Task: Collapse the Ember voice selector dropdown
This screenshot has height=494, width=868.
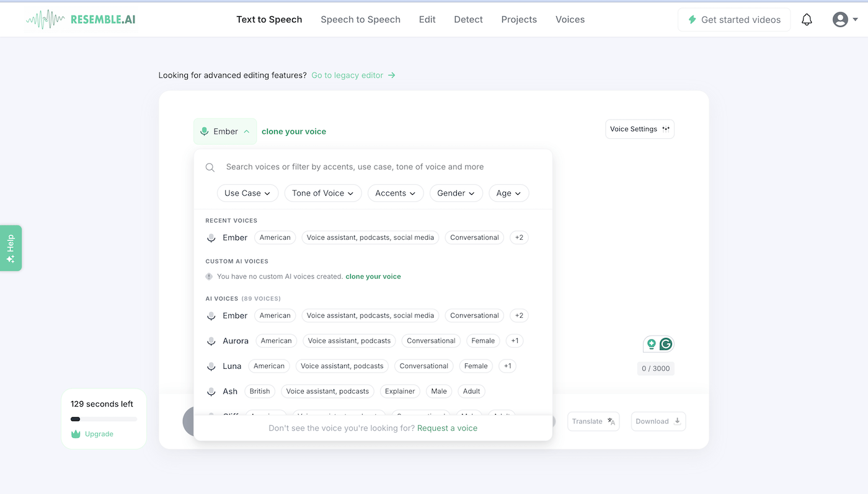Action: click(x=225, y=131)
